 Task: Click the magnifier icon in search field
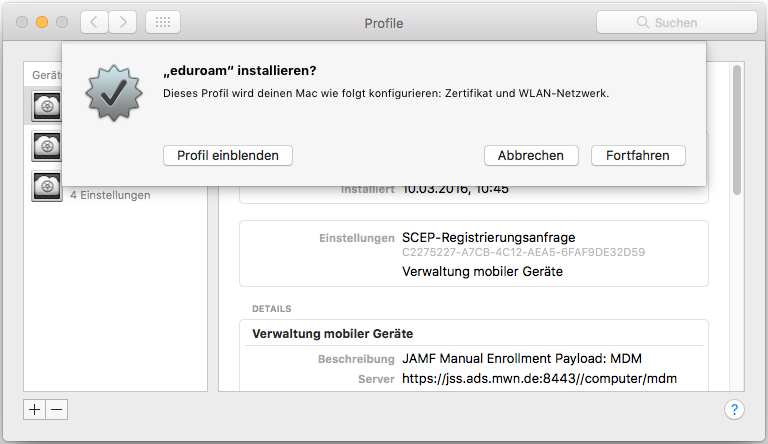[642, 22]
